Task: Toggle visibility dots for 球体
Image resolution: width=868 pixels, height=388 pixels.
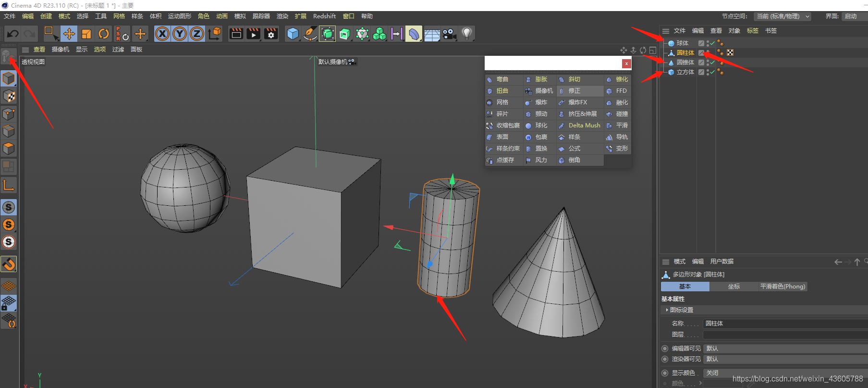Action: click(x=708, y=43)
